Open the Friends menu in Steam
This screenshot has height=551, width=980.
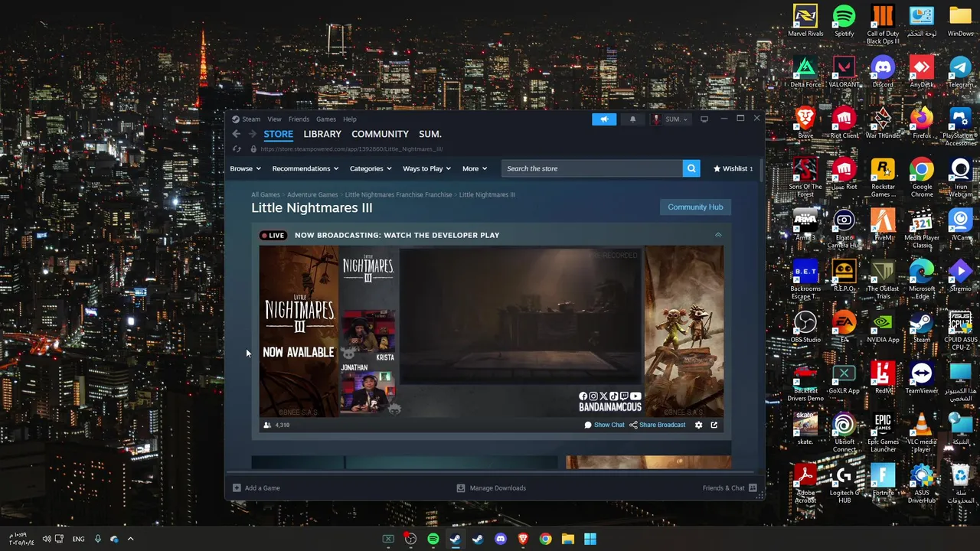pyautogui.click(x=299, y=119)
